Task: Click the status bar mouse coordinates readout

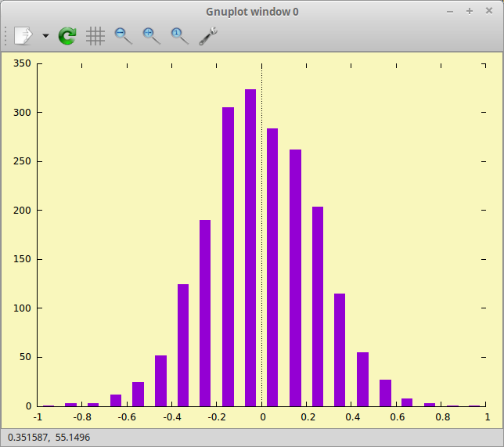Action: click(49, 438)
